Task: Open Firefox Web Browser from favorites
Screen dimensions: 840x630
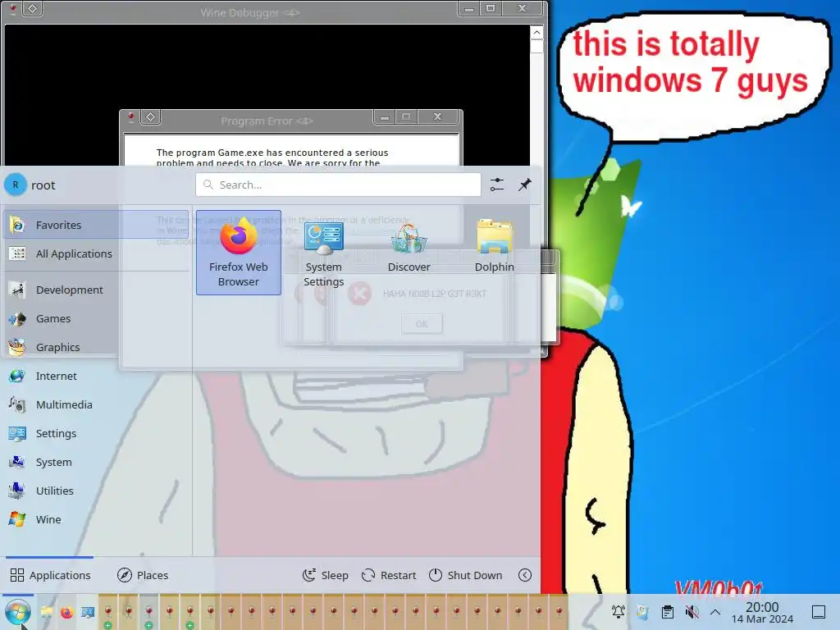Action: tap(239, 253)
